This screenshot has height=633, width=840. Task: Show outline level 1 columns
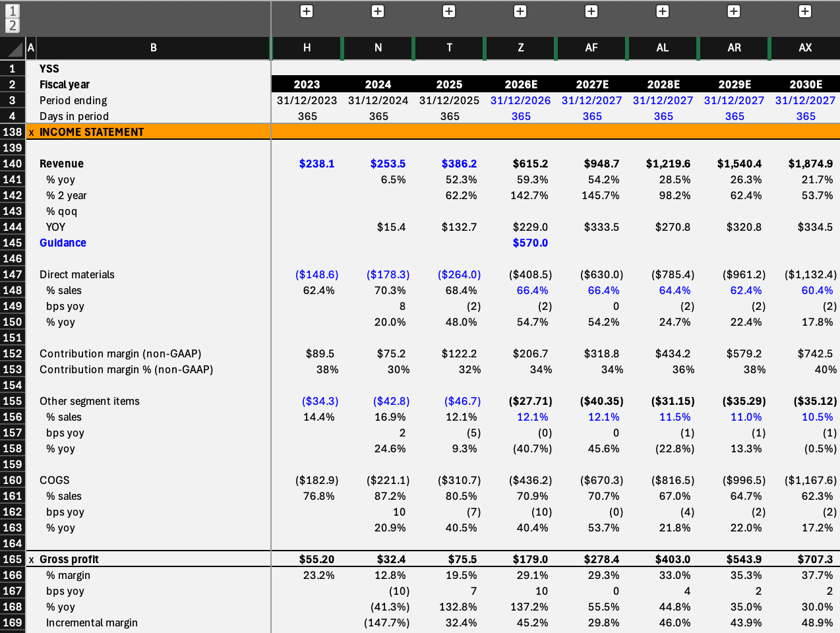13,11
